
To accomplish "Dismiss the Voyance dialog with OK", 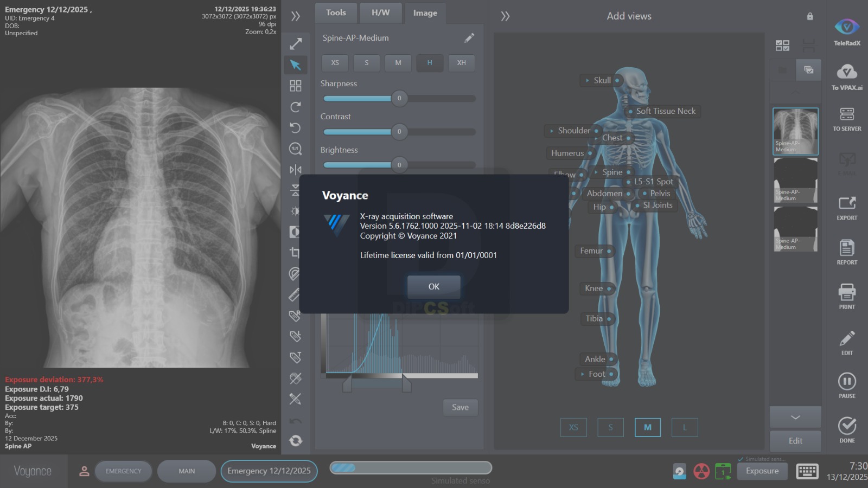I will [434, 286].
